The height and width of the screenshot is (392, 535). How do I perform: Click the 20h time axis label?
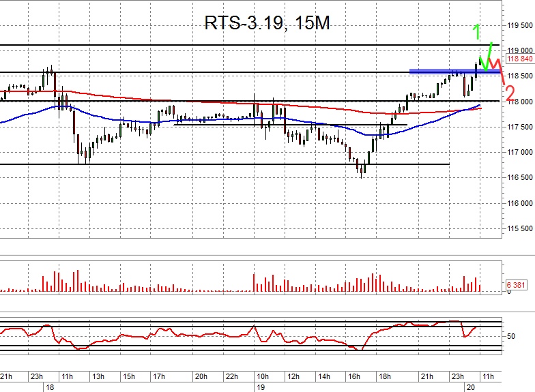(x=201, y=376)
